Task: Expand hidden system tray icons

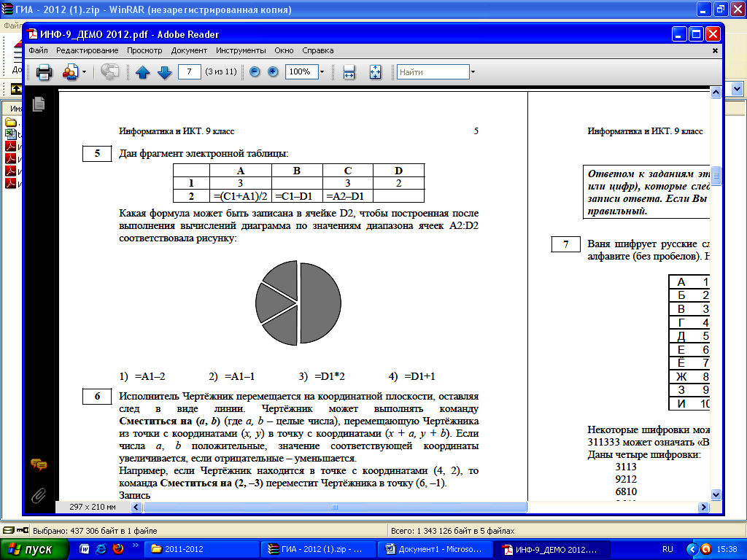Action: tap(692, 550)
